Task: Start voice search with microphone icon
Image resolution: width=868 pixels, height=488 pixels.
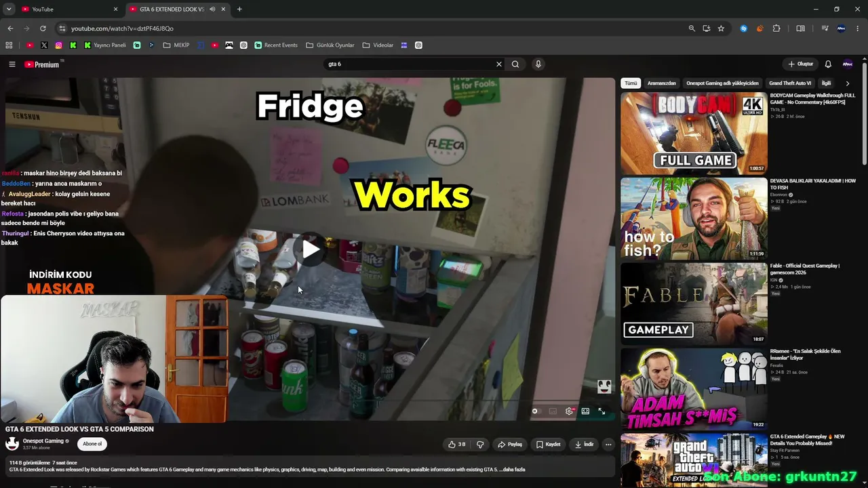Action: (x=538, y=64)
